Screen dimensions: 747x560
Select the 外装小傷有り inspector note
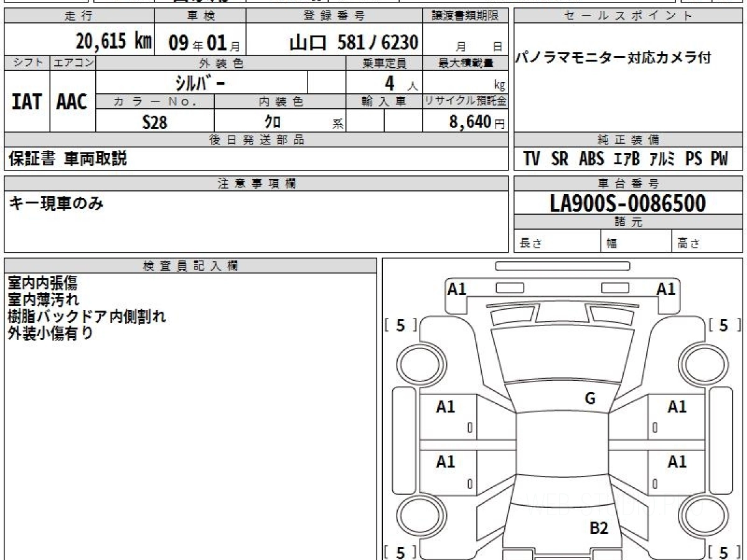[x=50, y=333]
